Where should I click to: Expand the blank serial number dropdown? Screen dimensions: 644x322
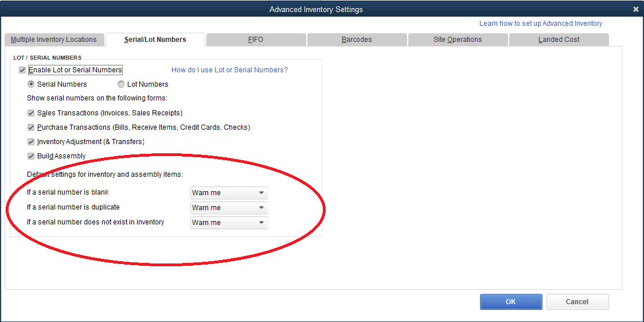pos(229,193)
